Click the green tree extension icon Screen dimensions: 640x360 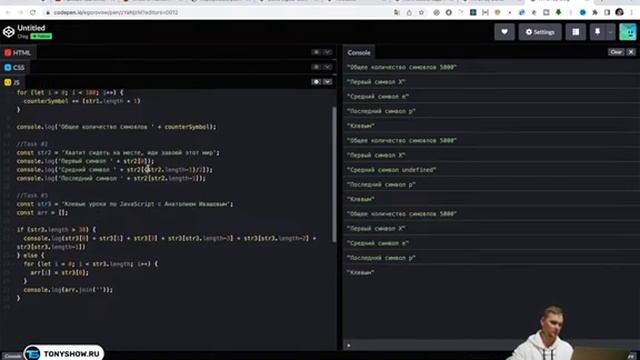[x=558, y=13]
